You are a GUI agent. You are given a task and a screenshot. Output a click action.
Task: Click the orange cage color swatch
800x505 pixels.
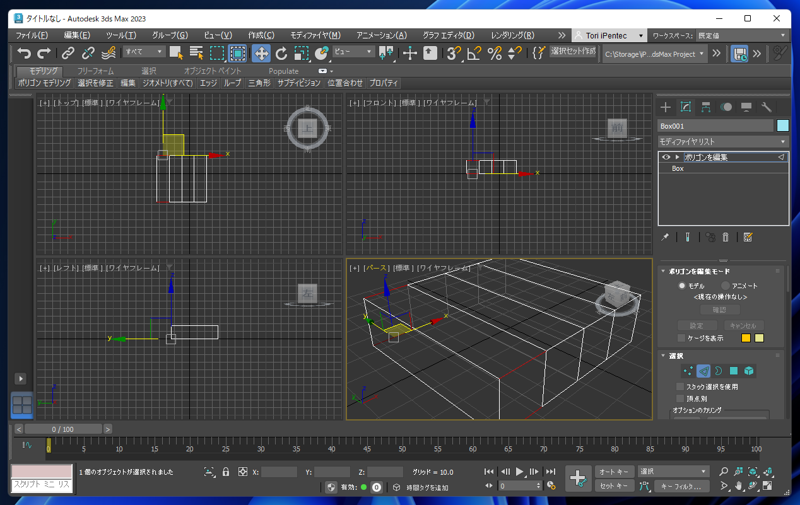tap(745, 338)
